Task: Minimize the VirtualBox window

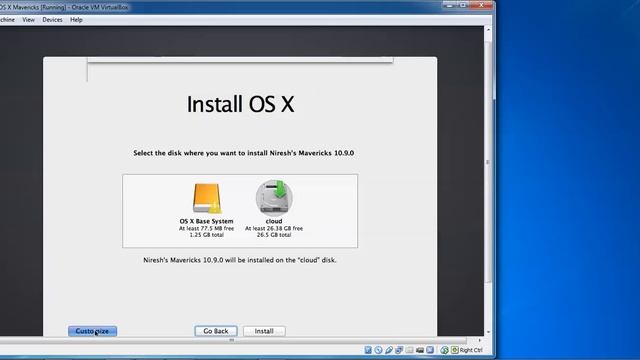Action: [x=450, y=5]
